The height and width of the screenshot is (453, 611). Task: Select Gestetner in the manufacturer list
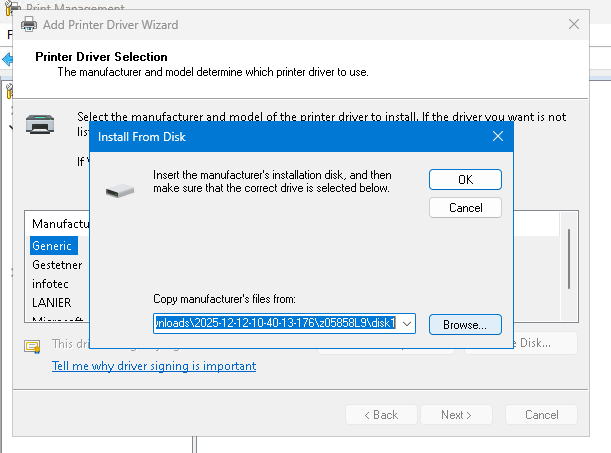point(57,265)
